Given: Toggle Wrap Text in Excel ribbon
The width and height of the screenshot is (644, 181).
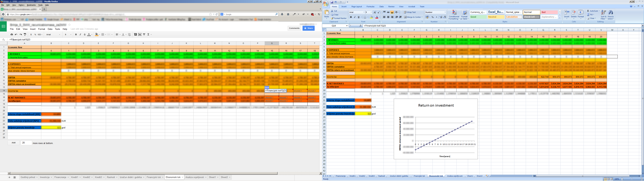Looking at the screenshot, I should (410, 12).
